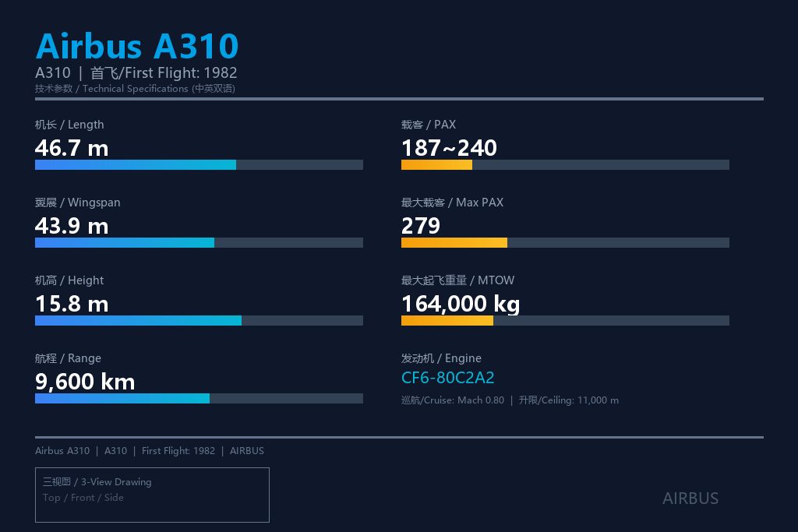Click the 3-View Drawing box title
Screen dimensions: 798x532
[x=97, y=481]
